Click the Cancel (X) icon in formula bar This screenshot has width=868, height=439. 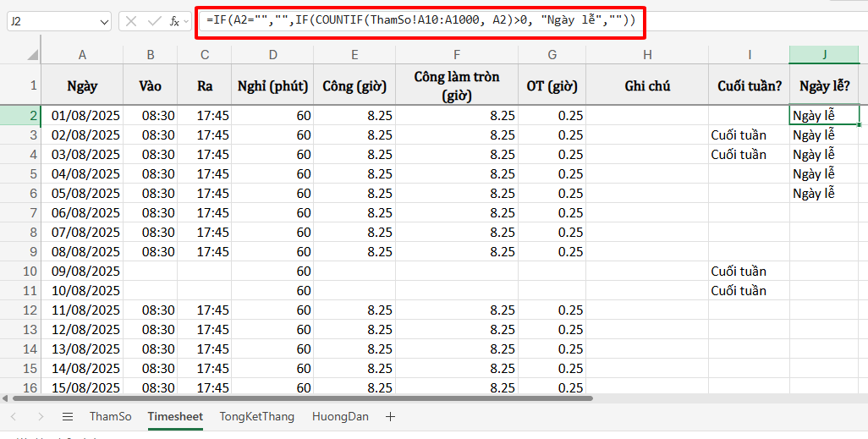[x=131, y=22]
